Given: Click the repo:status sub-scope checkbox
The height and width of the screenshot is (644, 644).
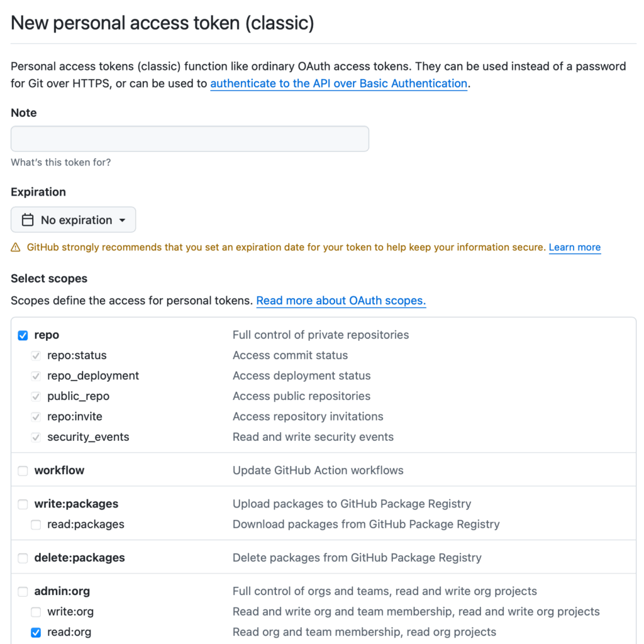Looking at the screenshot, I should [x=36, y=356].
